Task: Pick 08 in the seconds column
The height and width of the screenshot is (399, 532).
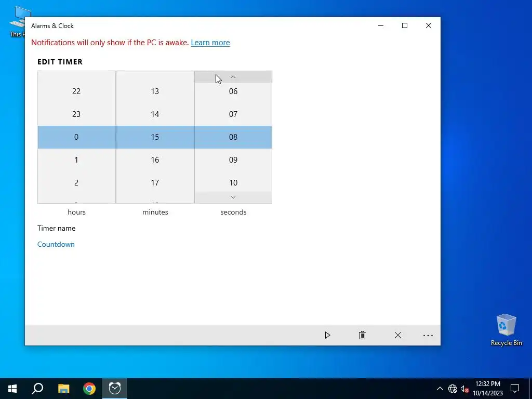Action: [x=233, y=137]
